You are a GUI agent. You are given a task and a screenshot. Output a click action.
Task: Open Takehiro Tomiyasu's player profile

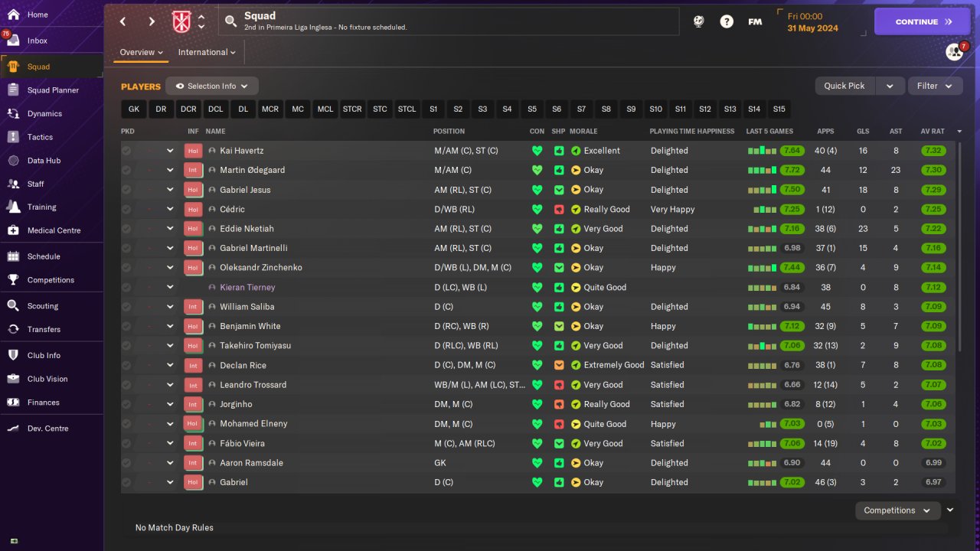click(x=255, y=346)
